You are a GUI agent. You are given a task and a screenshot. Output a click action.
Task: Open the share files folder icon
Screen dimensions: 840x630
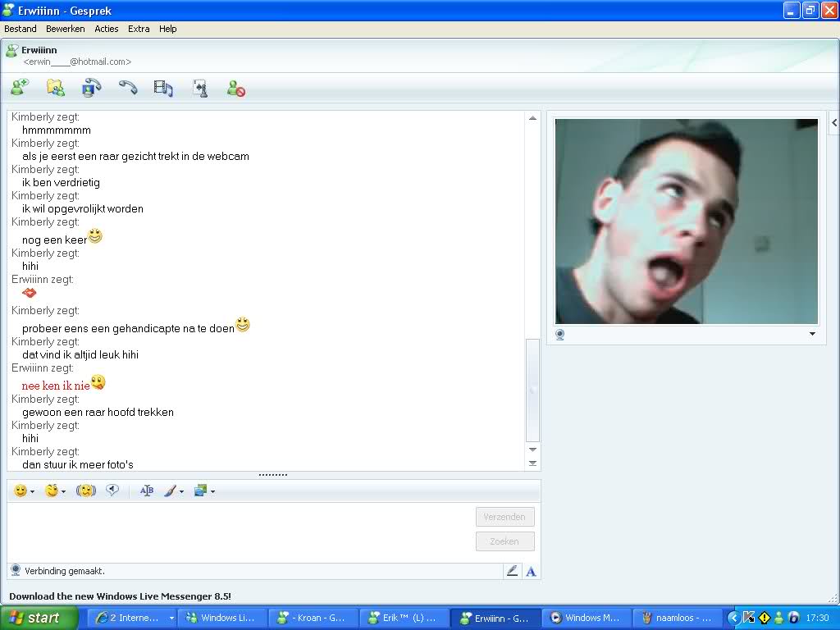(55, 88)
